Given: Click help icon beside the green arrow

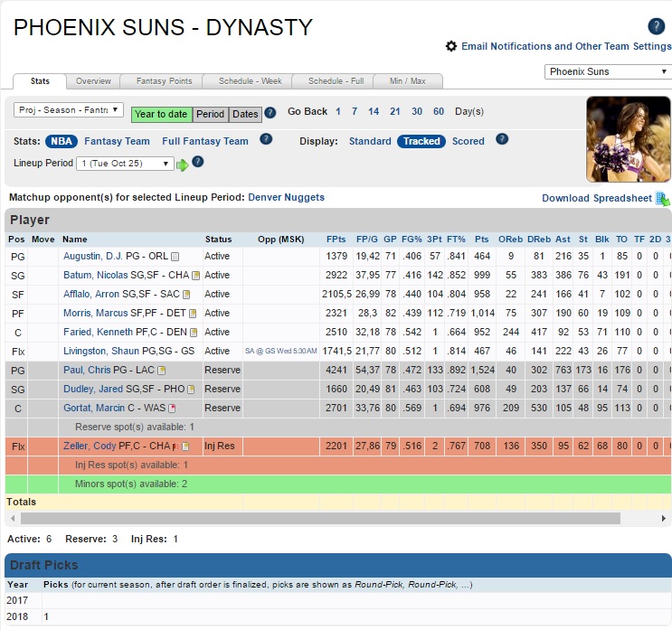Looking at the screenshot, I should 197,162.
